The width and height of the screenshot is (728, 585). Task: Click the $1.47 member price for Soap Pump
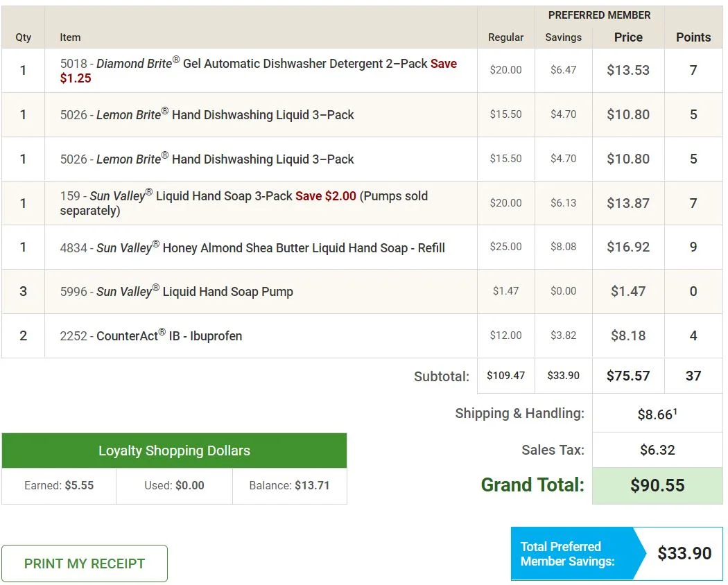tap(628, 291)
